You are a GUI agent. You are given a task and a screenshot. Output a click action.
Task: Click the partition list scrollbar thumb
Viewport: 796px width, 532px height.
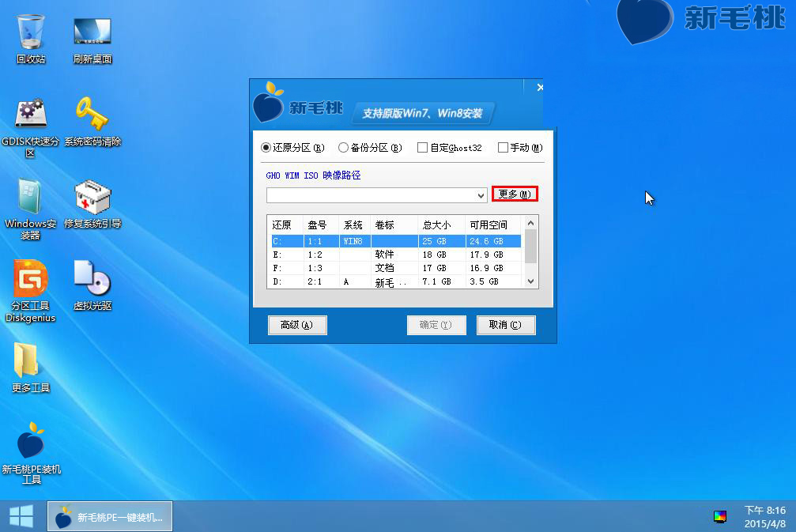click(x=530, y=246)
